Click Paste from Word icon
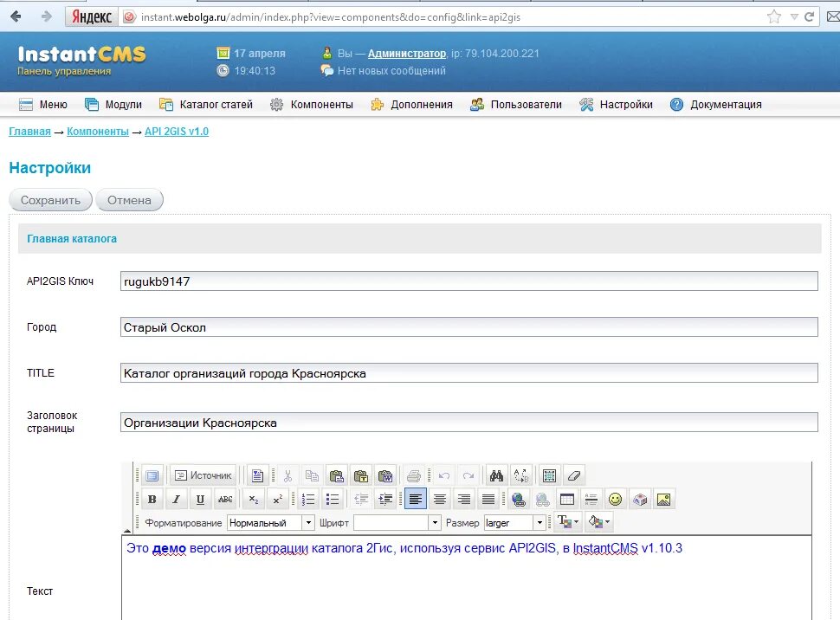The image size is (840, 620). coord(385,475)
